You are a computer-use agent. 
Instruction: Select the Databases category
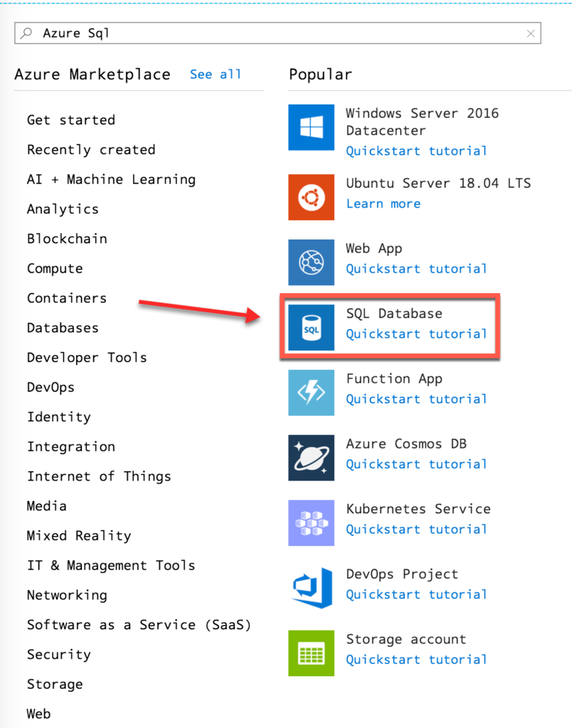[x=63, y=328]
